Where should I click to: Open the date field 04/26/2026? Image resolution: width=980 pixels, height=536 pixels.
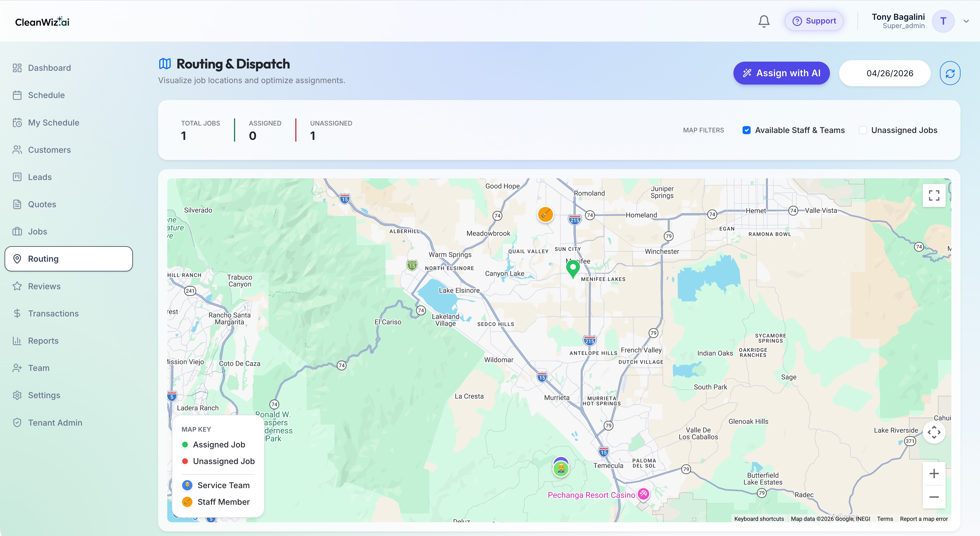pos(885,73)
